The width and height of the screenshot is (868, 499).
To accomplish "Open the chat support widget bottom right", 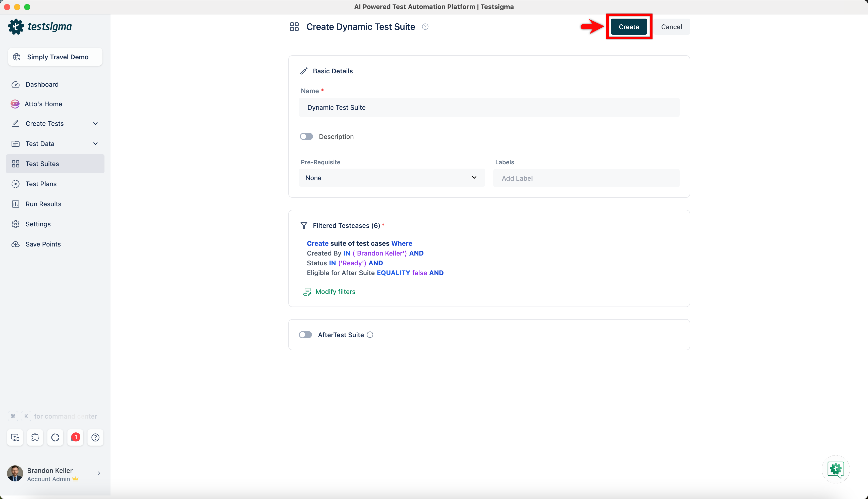I will (x=835, y=470).
